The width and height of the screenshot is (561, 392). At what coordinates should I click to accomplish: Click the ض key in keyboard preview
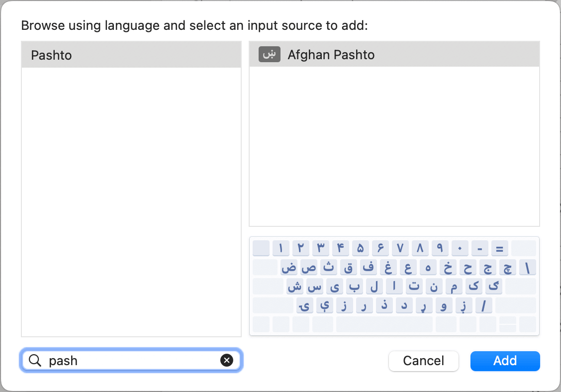point(289,267)
